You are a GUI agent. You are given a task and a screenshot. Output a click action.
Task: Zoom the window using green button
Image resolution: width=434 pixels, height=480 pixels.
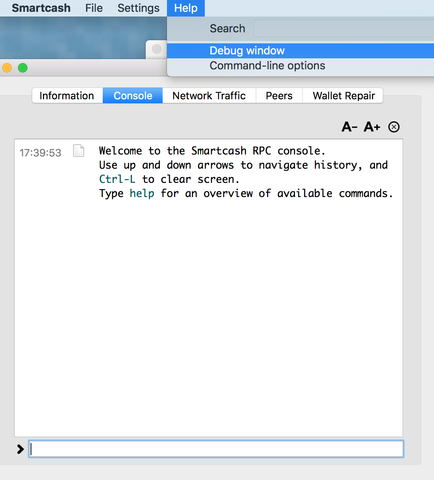23,68
